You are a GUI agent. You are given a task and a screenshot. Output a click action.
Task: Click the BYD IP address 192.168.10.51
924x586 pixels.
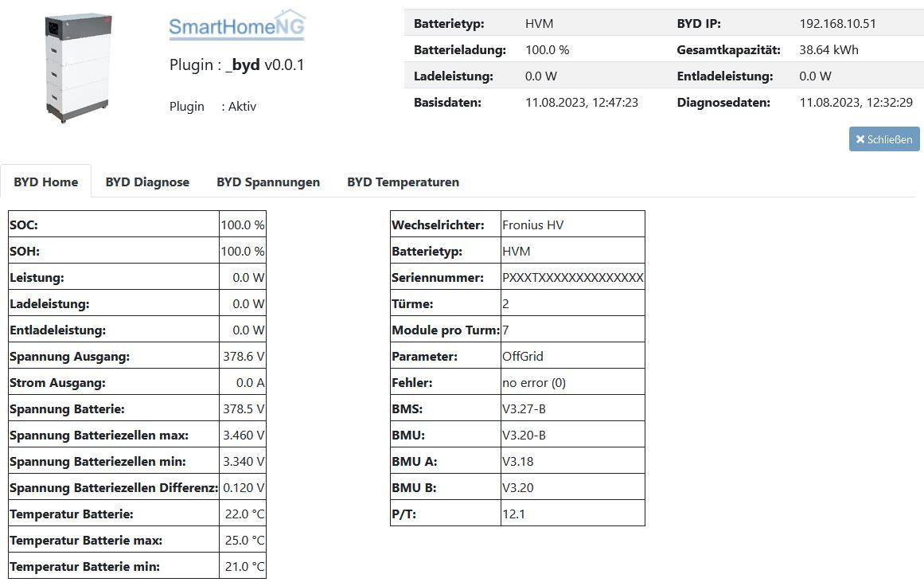point(837,24)
